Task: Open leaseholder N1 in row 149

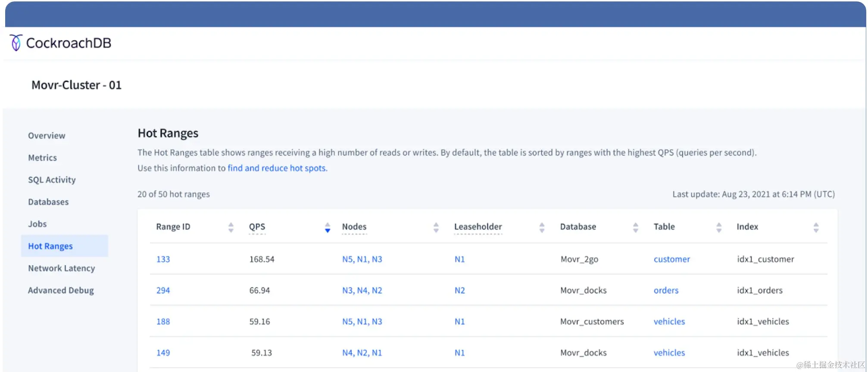Action: click(x=460, y=353)
